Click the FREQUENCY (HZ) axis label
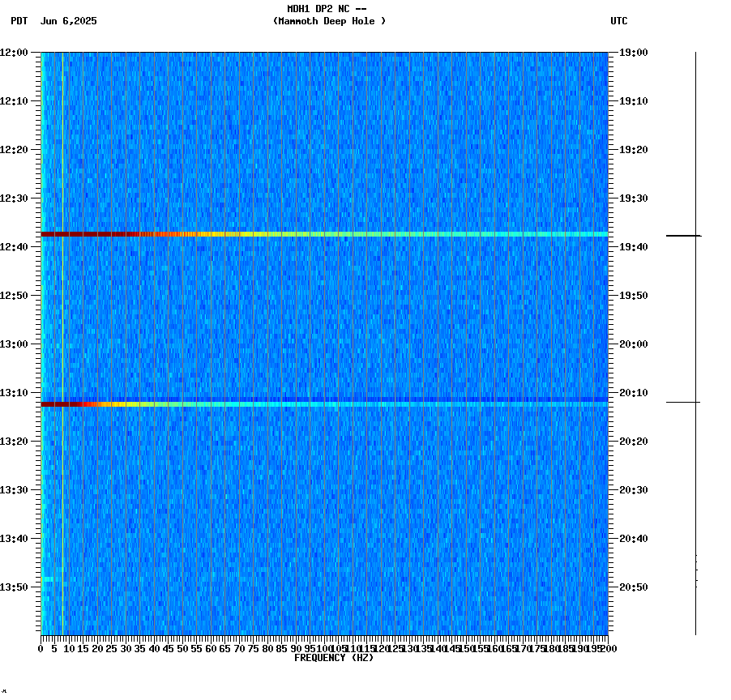This screenshot has height=700, width=731. 334,657
